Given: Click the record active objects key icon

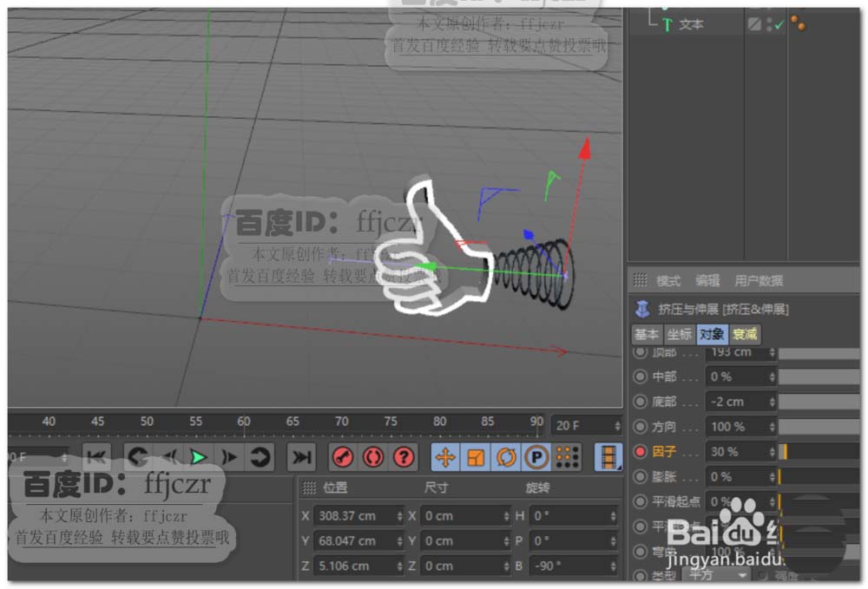Looking at the screenshot, I should [343, 457].
